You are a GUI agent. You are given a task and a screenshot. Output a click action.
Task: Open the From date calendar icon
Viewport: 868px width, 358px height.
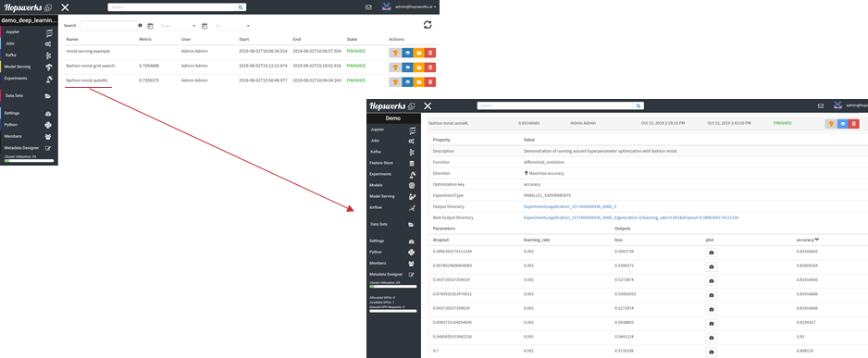tap(150, 26)
